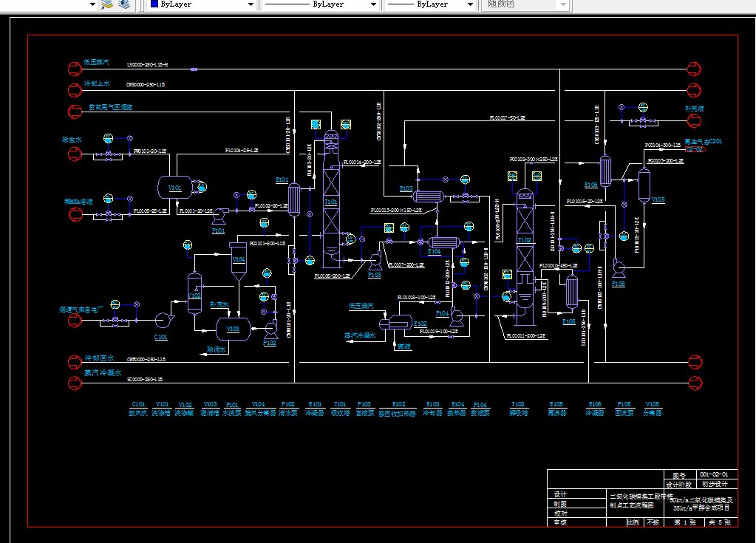Select the 稀MEA溶液 stream label
The image size is (756, 543).
78,202
